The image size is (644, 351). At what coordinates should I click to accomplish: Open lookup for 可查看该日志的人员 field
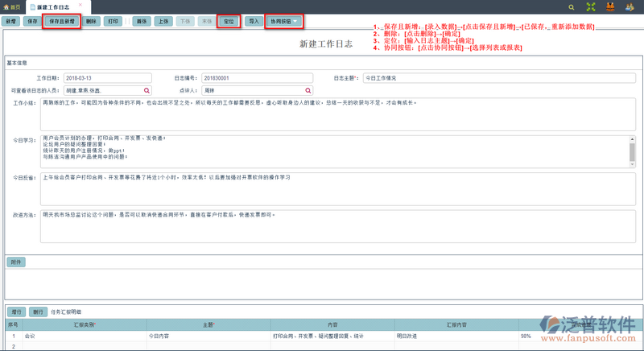(147, 90)
